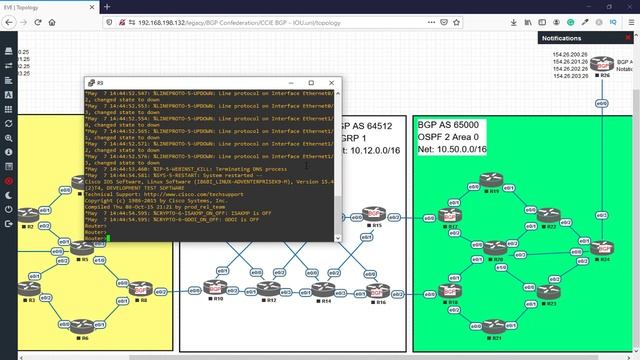Select router R17 node
640x360 pixels.
pyautogui.click(x=450, y=215)
